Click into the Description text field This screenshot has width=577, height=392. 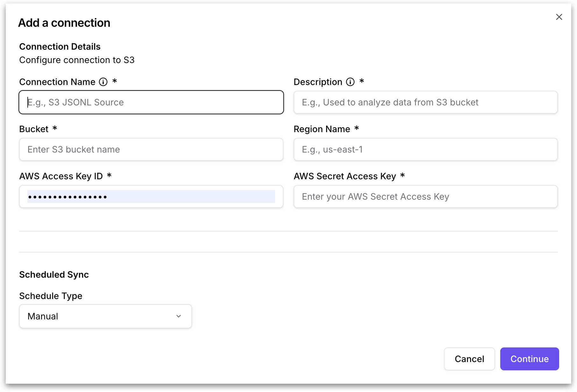point(425,102)
